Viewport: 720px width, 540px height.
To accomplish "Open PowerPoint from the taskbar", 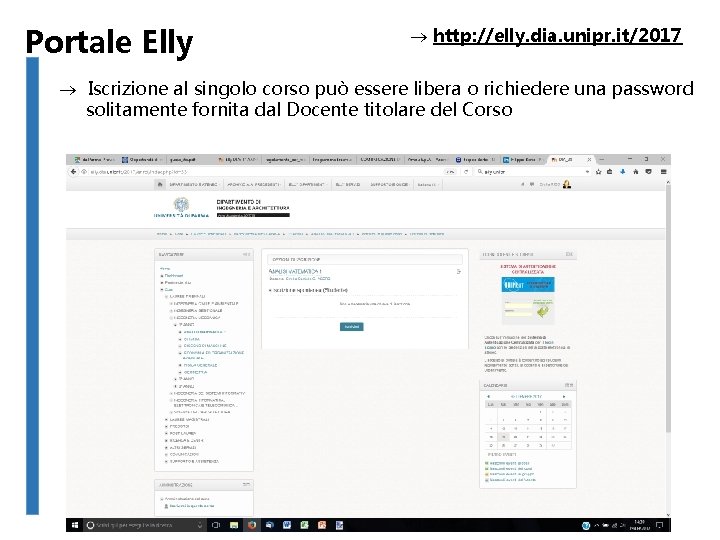I will (322, 525).
